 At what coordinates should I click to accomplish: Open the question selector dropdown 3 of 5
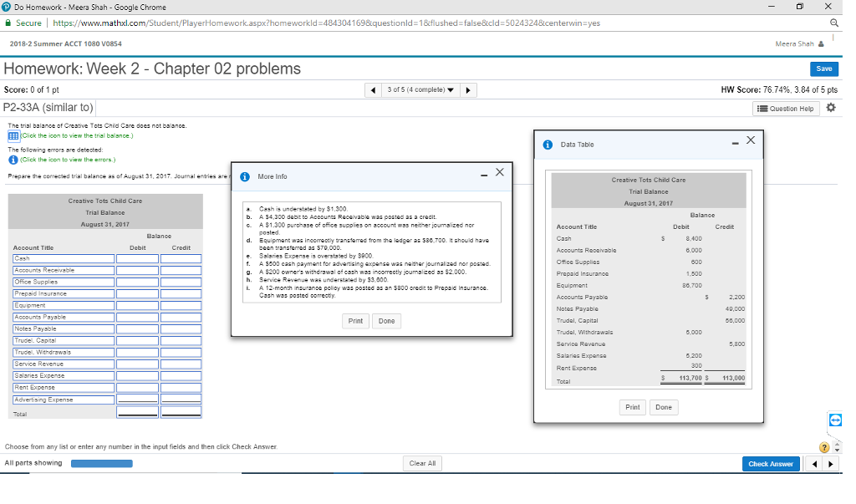[420, 90]
